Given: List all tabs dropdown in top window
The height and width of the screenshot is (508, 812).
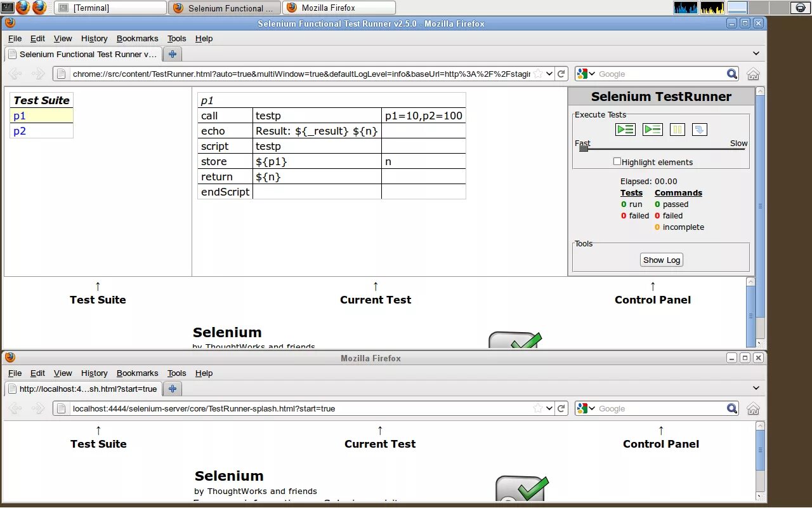Looking at the screenshot, I should (x=756, y=53).
